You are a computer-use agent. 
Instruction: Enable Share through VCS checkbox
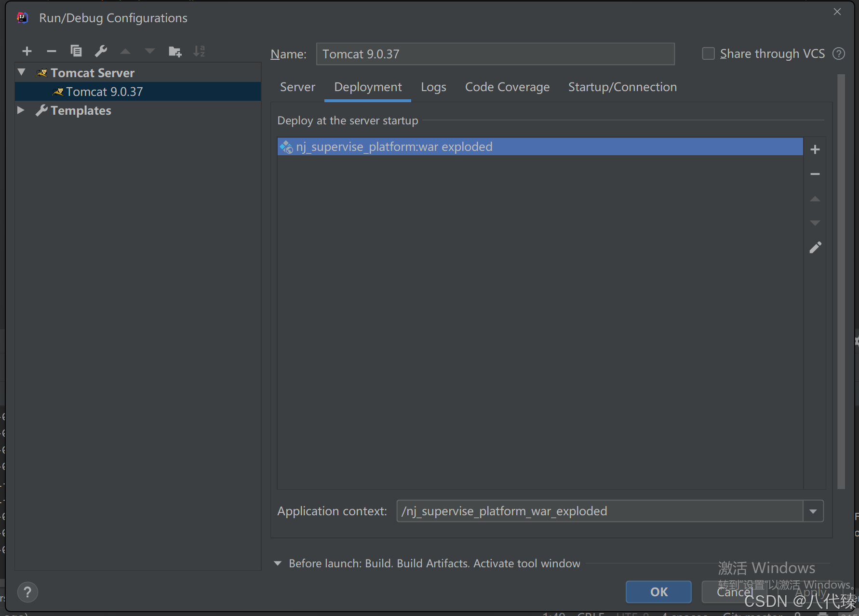pyautogui.click(x=708, y=54)
